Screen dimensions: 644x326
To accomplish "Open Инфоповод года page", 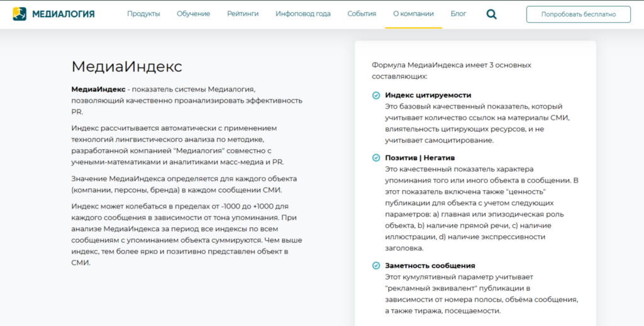I will coord(303,14).
